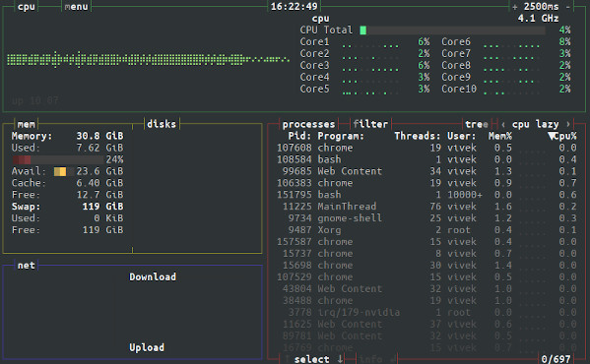Select process 151795 bash
The height and width of the screenshot is (364, 590).
[426, 195]
